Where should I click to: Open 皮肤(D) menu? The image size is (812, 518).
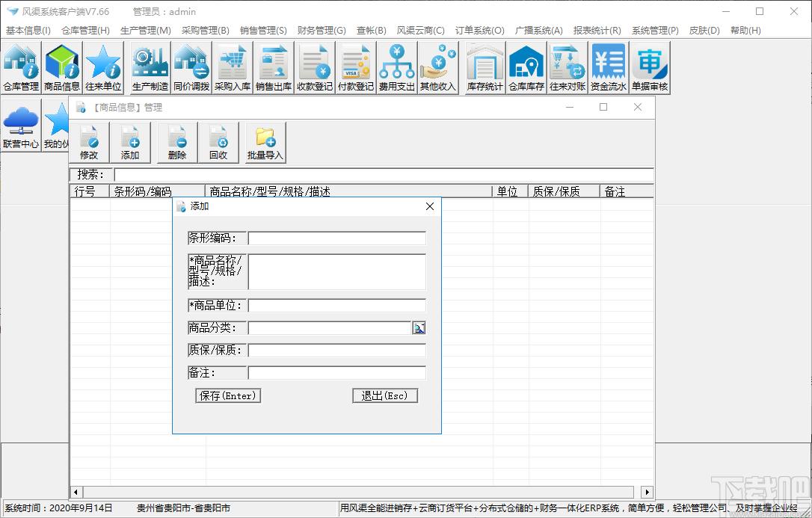tap(704, 31)
